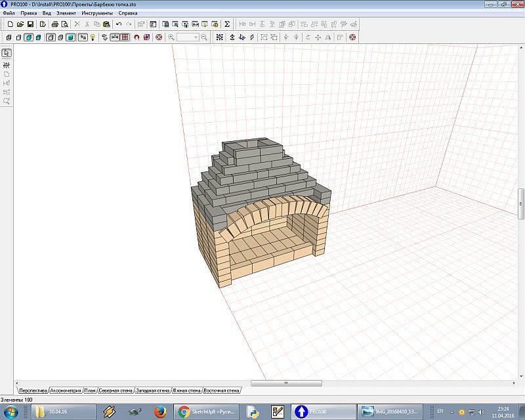
Task: Click the Undo arrow icon
Action: point(119,24)
